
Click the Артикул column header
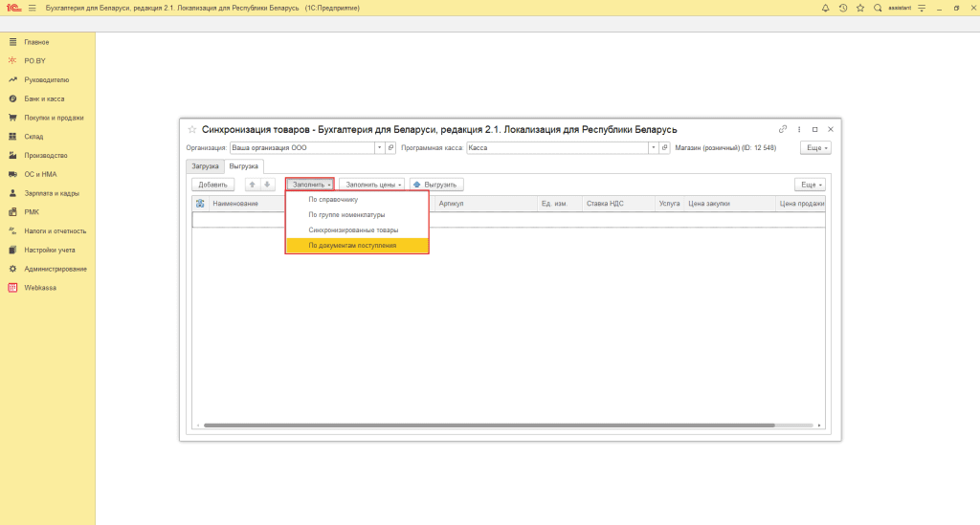pos(452,204)
